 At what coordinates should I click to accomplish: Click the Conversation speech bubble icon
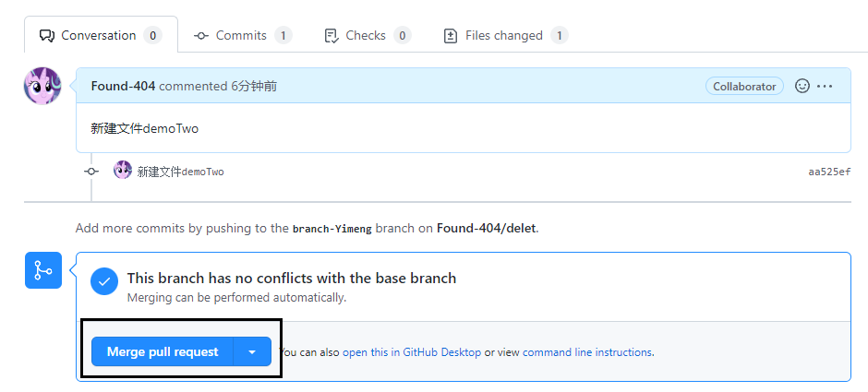[x=47, y=36]
